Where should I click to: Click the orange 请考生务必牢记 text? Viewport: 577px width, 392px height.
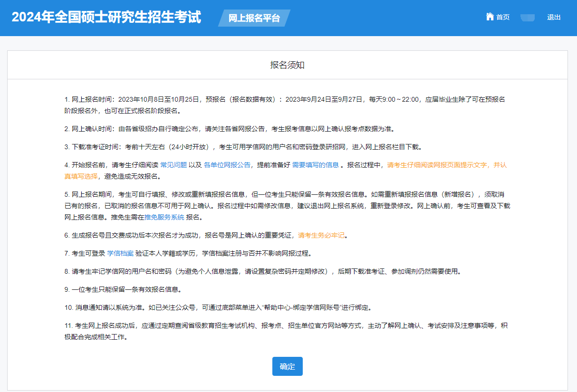(321, 235)
